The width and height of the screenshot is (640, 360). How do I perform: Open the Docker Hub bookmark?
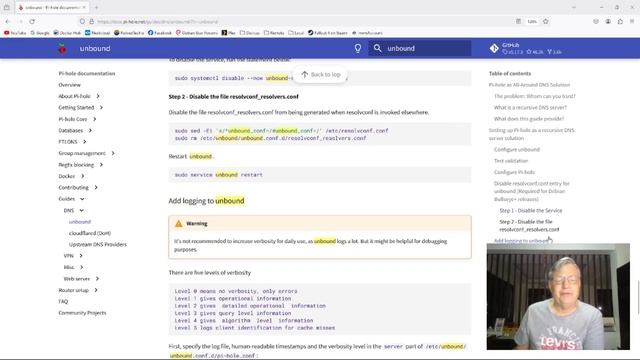[x=67, y=33]
